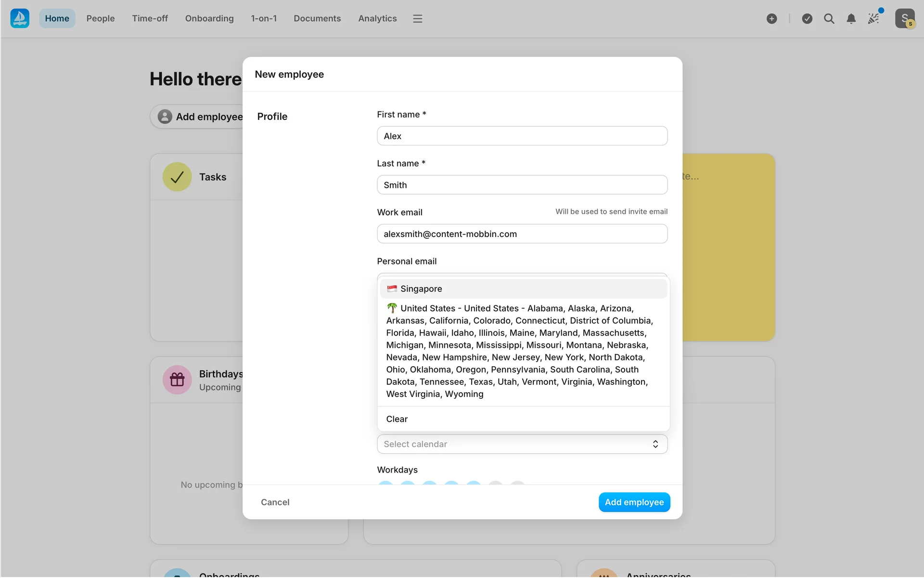Image resolution: width=924 pixels, height=578 pixels.
Task: Click the sailboat app logo
Action: [x=20, y=18]
